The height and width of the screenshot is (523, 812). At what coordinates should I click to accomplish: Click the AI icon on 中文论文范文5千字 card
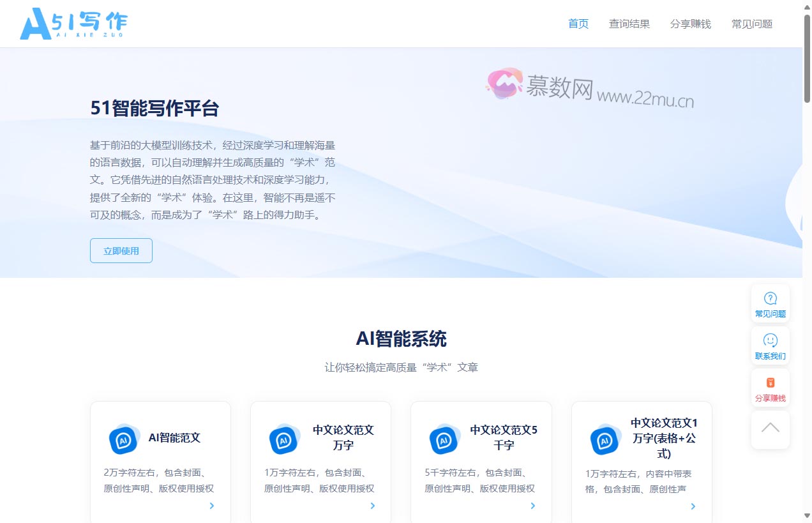(444, 439)
